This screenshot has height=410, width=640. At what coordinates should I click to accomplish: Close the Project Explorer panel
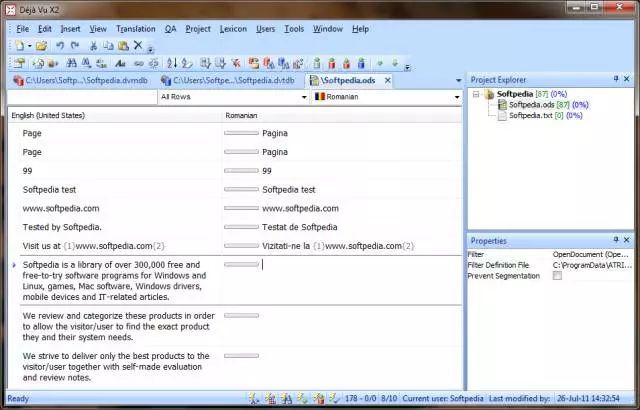tap(627, 79)
